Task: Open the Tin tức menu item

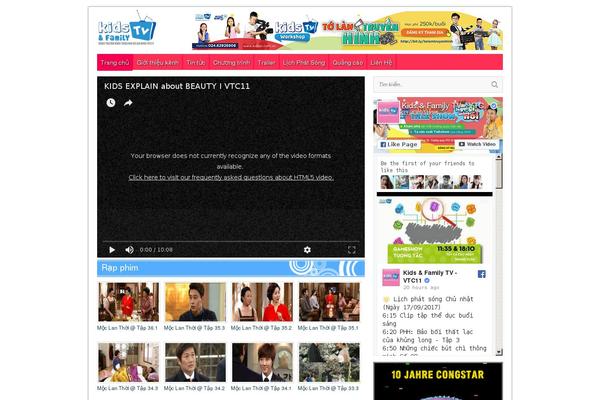Action: [196, 62]
